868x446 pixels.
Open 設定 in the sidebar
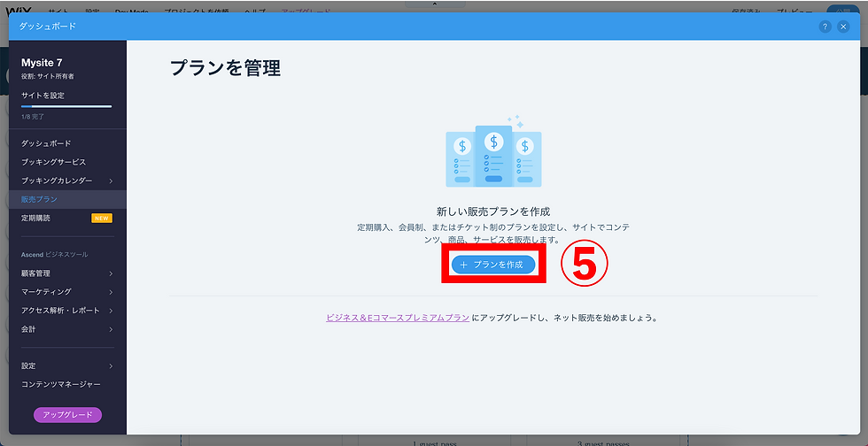point(28,365)
